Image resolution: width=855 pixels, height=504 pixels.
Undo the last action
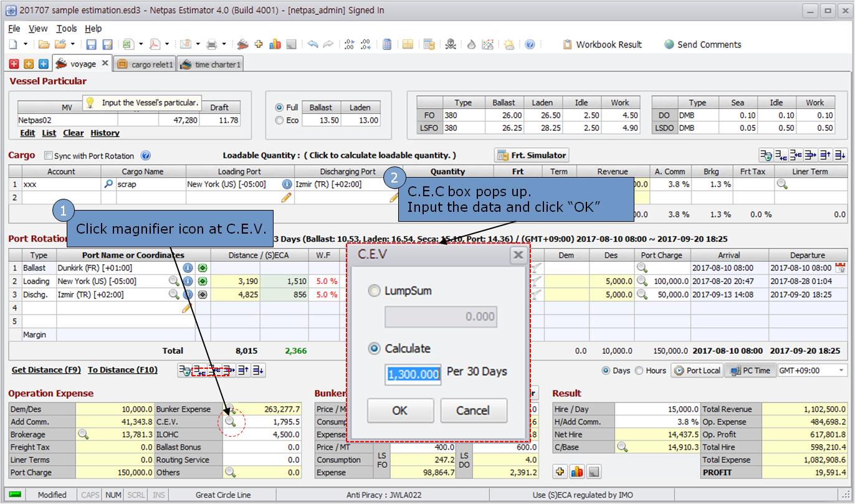(x=313, y=44)
